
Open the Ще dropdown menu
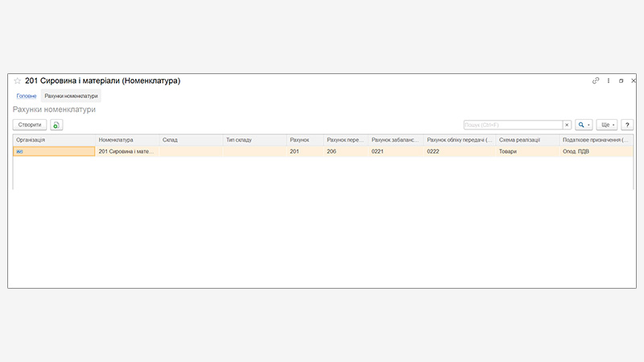607,125
